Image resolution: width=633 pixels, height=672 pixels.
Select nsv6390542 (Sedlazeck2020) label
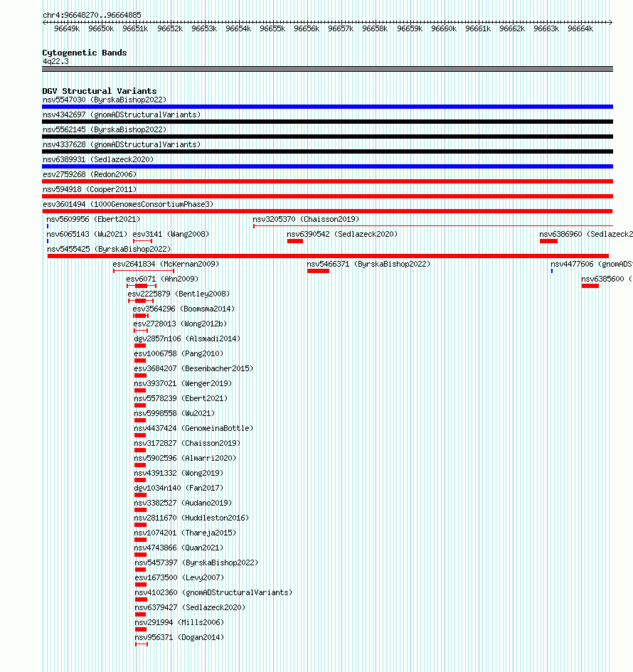click(x=342, y=235)
